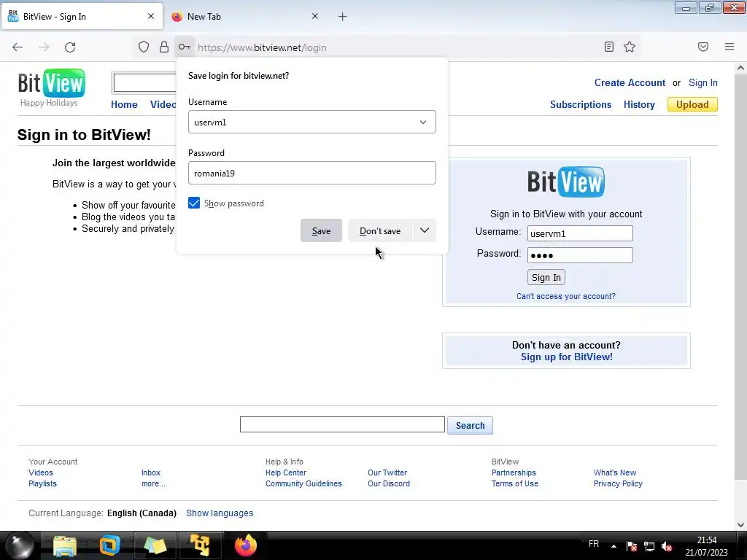Open Partnerships footer link
This screenshot has height=560, width=747.
[514, 472]
